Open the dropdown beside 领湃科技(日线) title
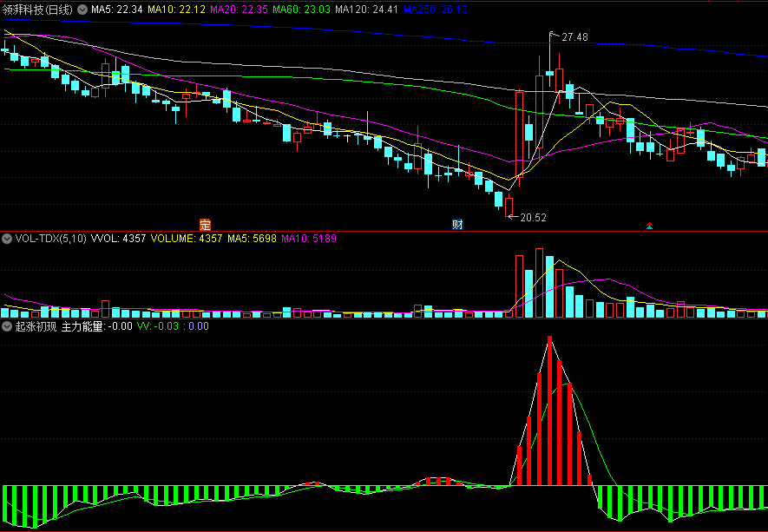The height and width of the screenshot is (532, 768). [x=82, y=10]
